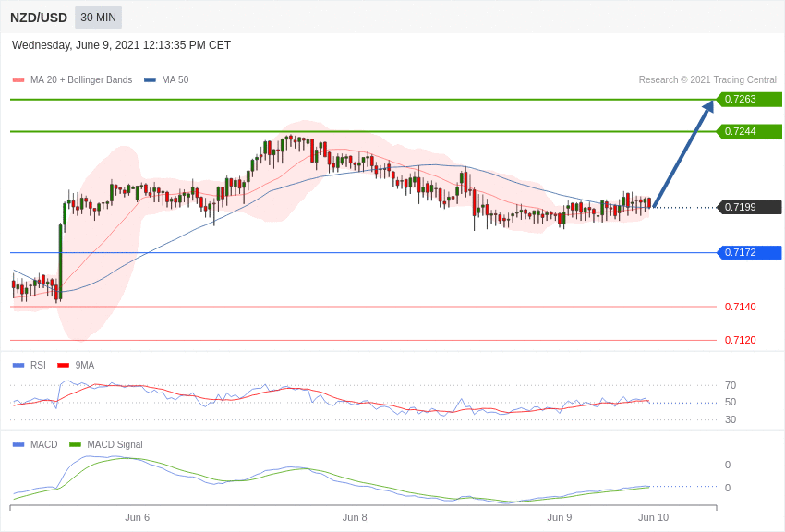The height and width of the screenshot is (532, 785).
Task: Click the 0.7263 green resistance price tag
Action: 750,99
